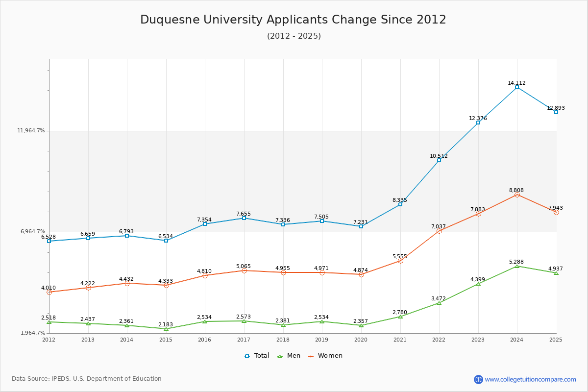Click the CTC logo icon
588x392 pixels.
click(x=478, y=379)
